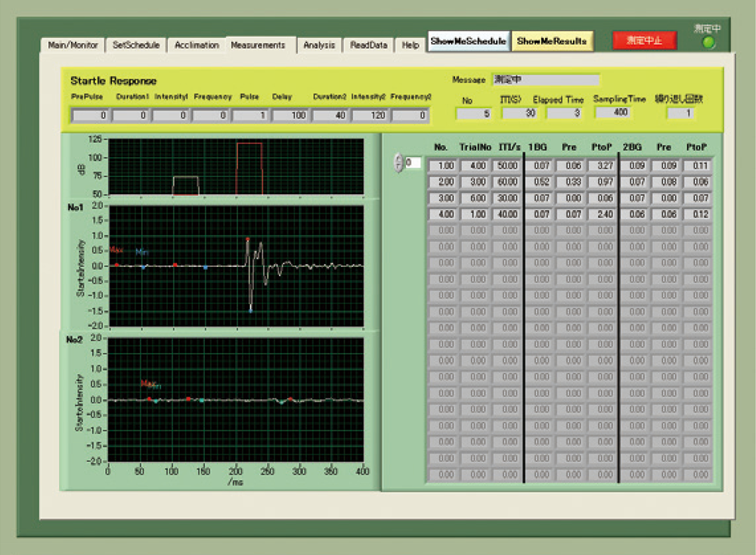Select the first row PtoP cell 3.27

[601, 166]
